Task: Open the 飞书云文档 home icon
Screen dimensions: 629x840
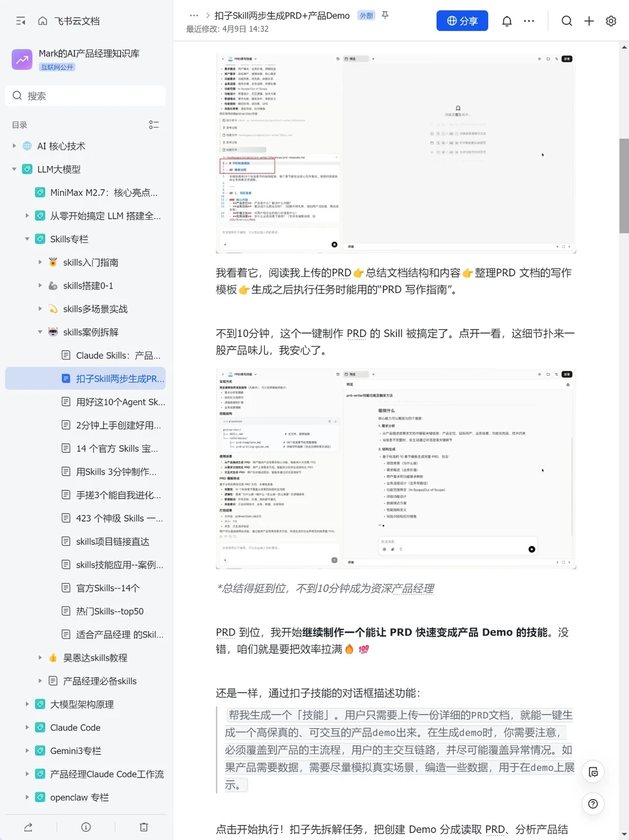Action: coord(43,21)
